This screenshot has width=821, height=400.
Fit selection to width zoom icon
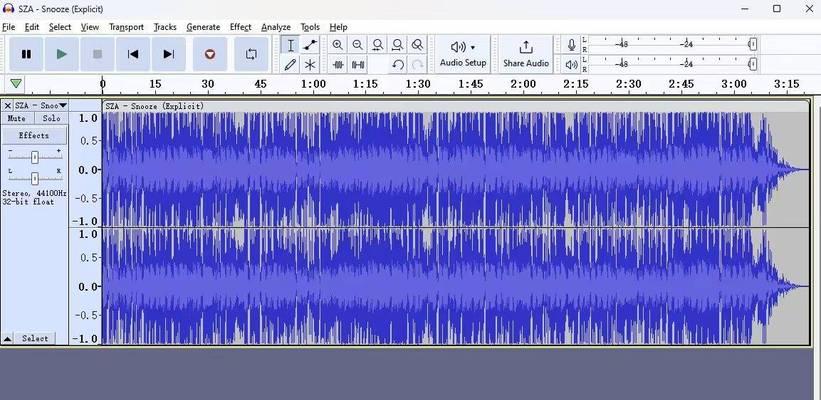(x=378, y=45)
